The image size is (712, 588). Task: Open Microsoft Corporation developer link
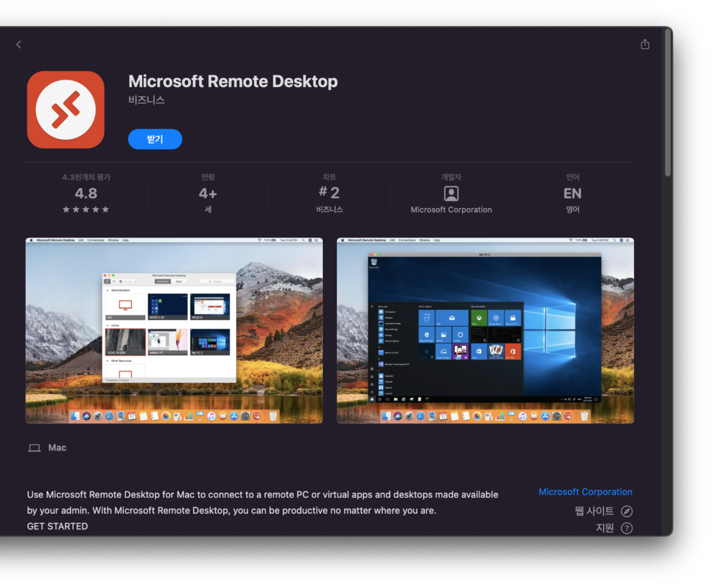[x=585, y=492]
